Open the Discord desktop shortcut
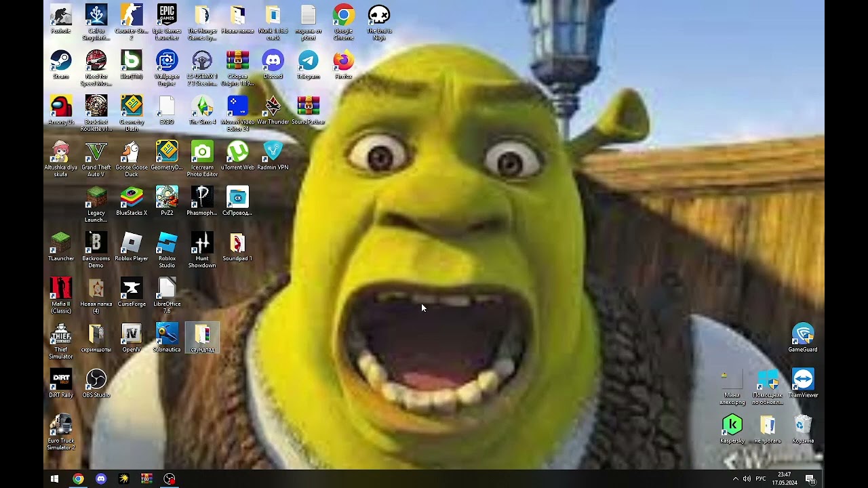868x488 pixels. [273, 65]
